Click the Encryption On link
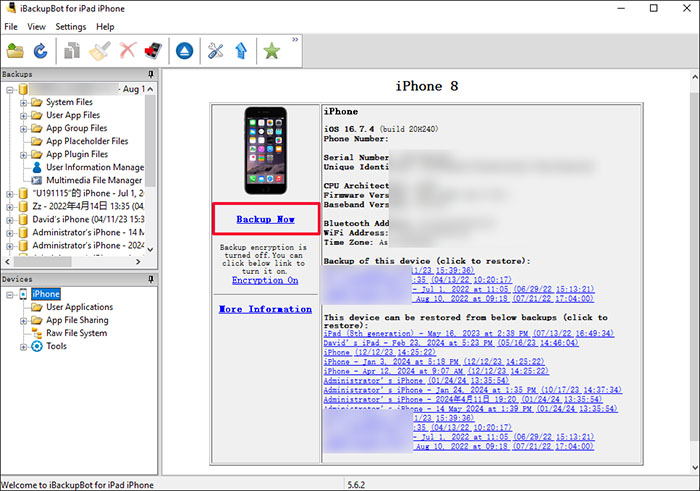The image size is (700, 491). [265, 280]
